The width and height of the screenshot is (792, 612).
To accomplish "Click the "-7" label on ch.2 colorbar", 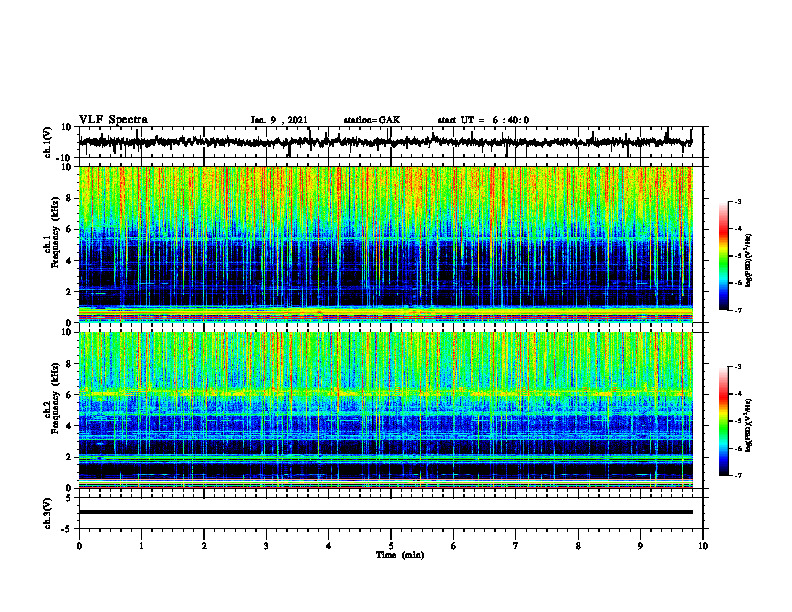I will pyautogui.click(x=738, y=475).
